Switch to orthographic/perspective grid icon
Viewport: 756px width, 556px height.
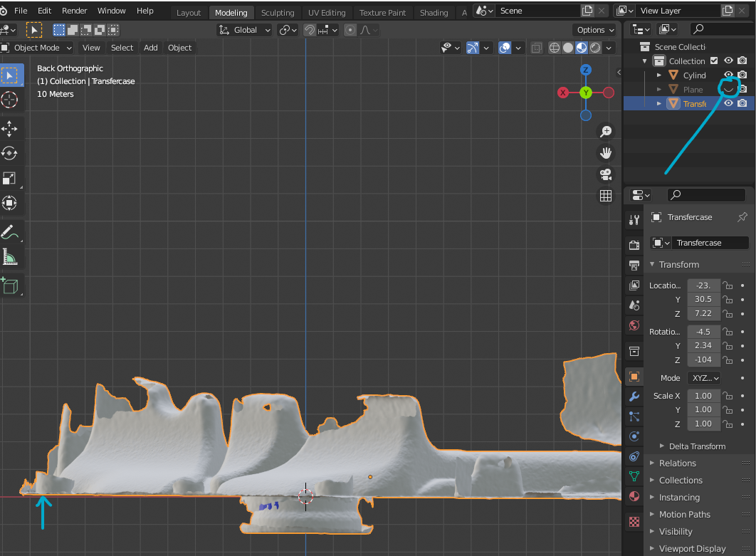coord(606,196)
